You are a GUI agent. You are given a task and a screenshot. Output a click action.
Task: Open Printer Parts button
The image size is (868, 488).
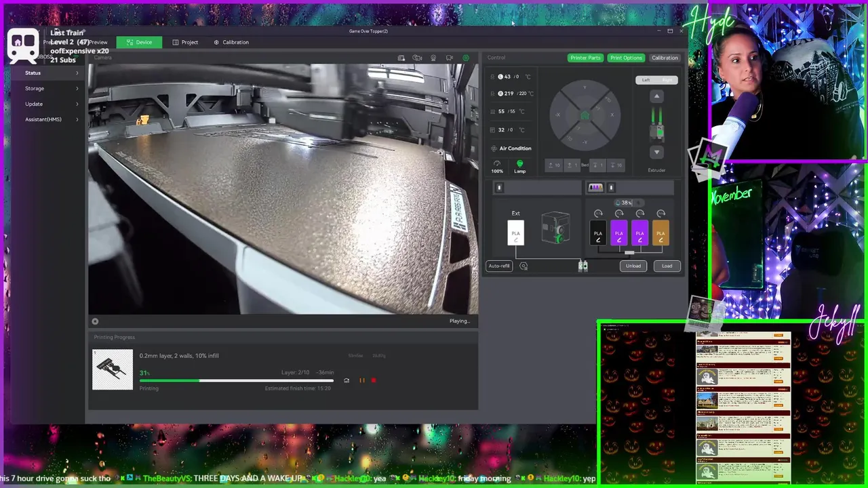585,58
